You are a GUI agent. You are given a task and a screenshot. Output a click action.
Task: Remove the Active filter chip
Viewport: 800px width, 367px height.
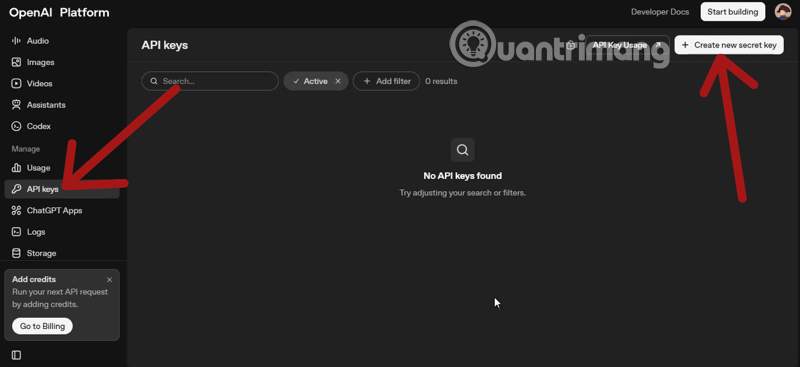pos(337,81)
